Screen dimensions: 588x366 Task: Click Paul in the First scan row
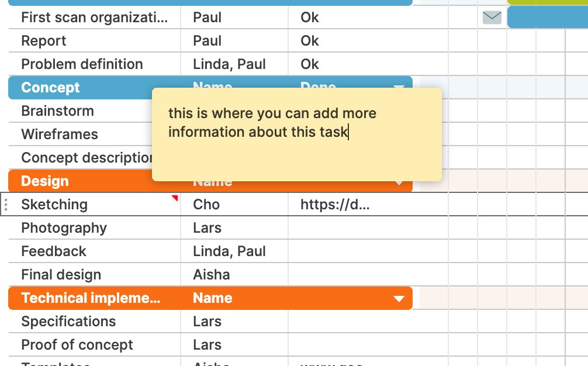[207, 18]
